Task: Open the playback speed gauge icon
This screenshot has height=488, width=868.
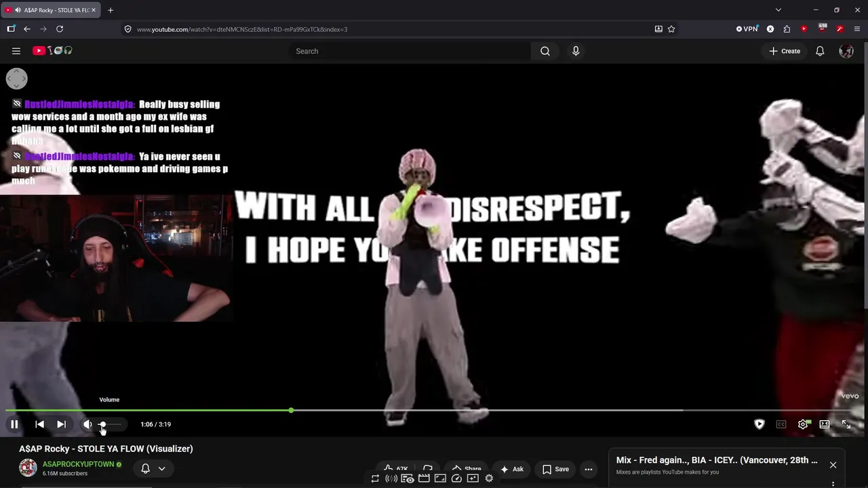Action: [456, 479]
